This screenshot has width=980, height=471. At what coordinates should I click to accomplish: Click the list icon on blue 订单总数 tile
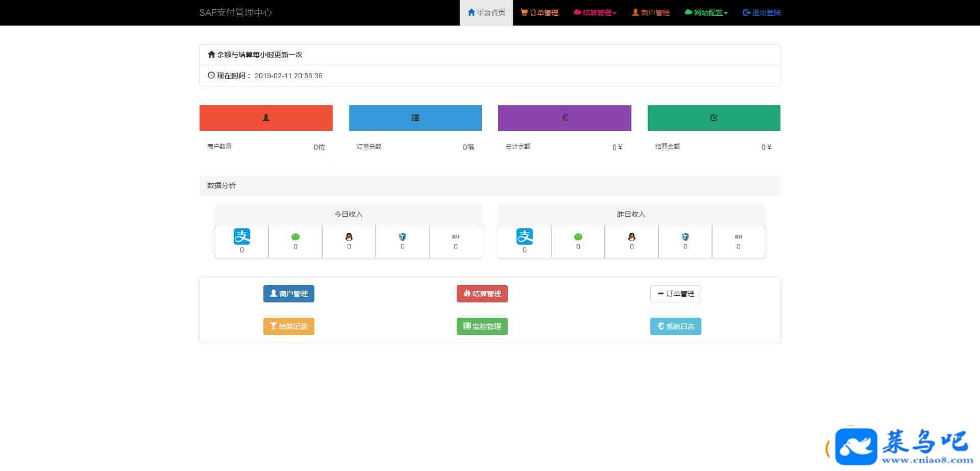click(415, 118)
